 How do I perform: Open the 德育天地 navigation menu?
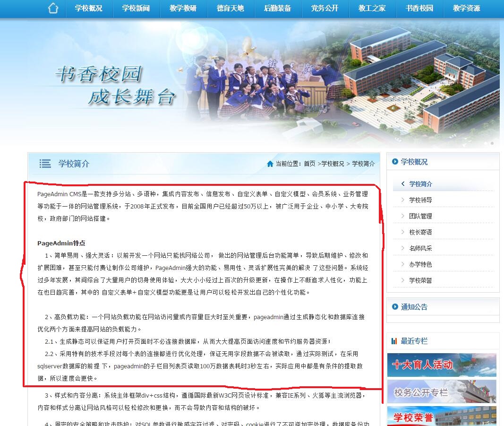[x=231, y=9]
